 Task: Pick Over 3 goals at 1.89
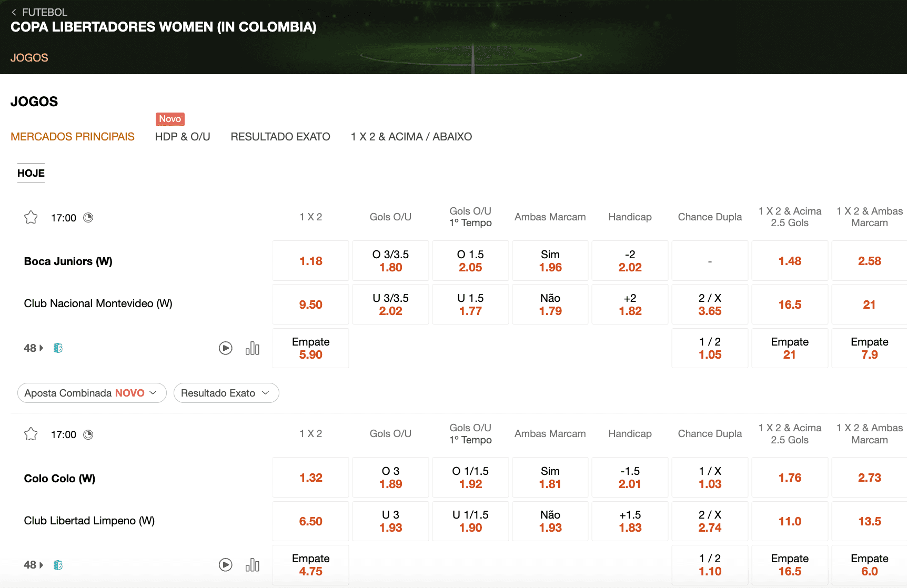click(391, 478)
